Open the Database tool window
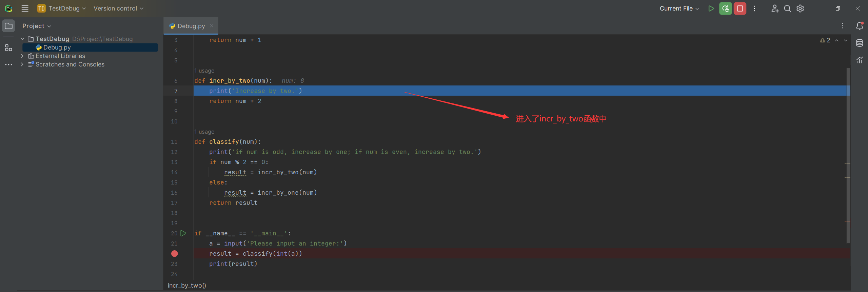Image resolution: width=868 pixels, height=292 pixels. (x=860, y=43)
